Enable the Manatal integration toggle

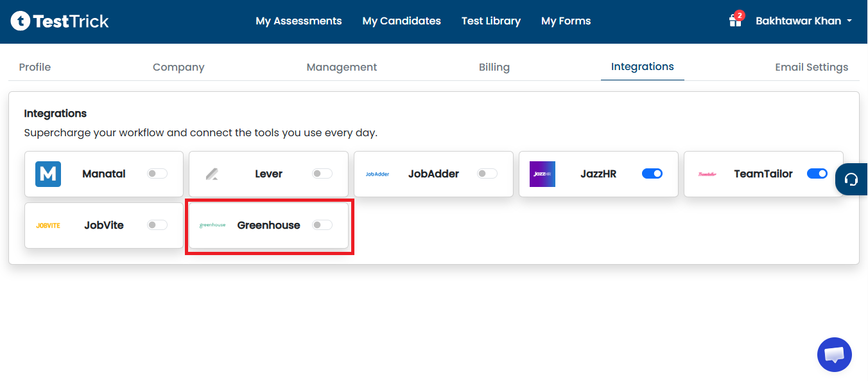[157, 173]
